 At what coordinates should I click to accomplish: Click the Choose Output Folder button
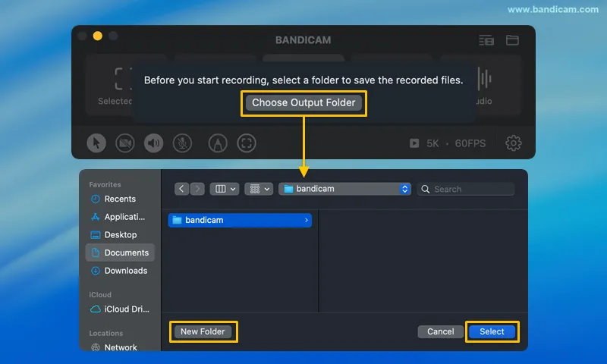(303, 103)
